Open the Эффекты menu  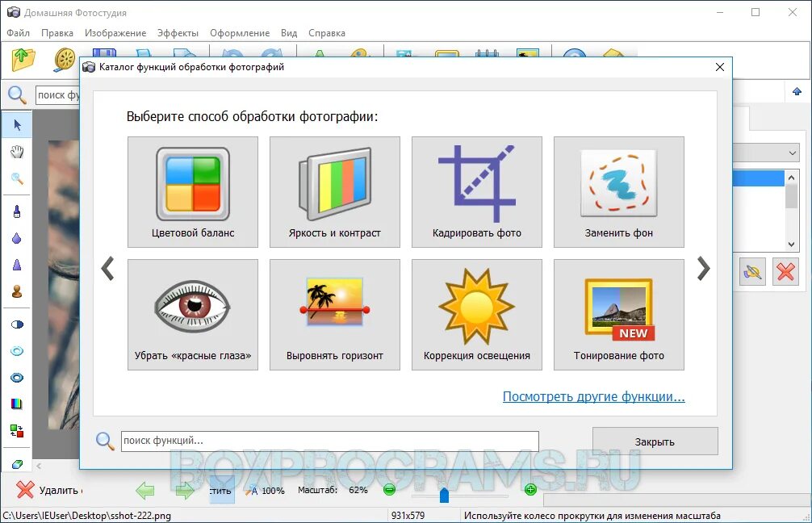(x=178, y=33)
